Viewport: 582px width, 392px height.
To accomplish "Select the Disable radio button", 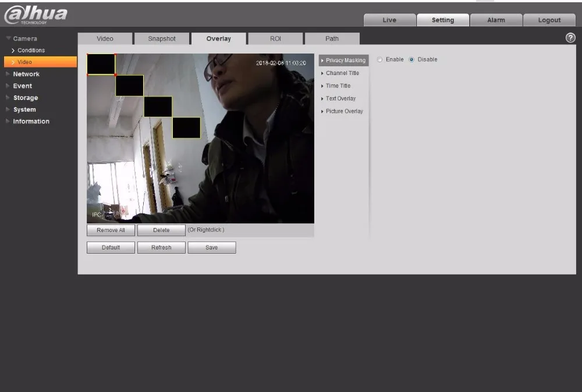I will point(411,59).
